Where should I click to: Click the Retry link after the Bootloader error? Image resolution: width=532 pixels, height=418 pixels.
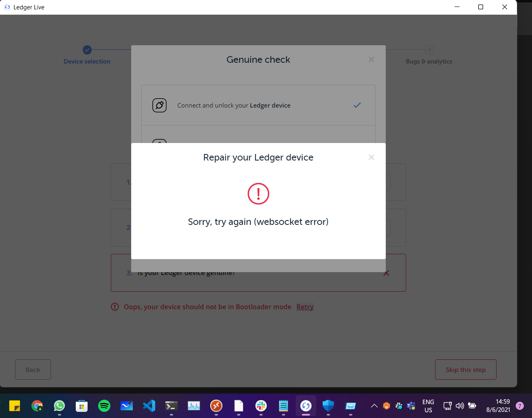305,306
